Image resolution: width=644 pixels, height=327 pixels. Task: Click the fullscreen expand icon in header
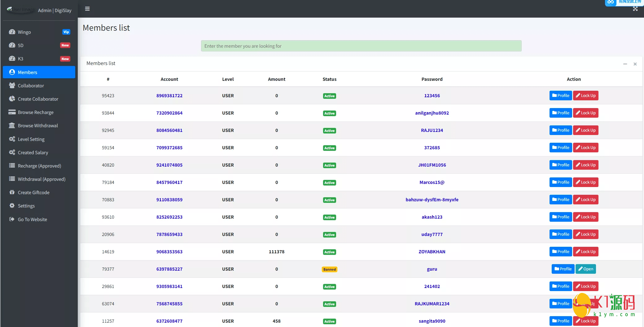(x=635, y=9)
